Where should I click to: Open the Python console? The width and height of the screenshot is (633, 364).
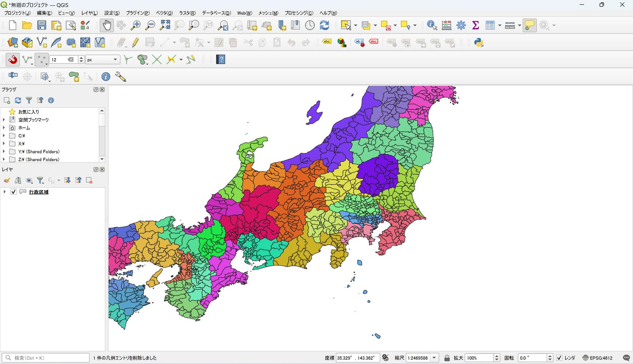(x=479, y=42)
